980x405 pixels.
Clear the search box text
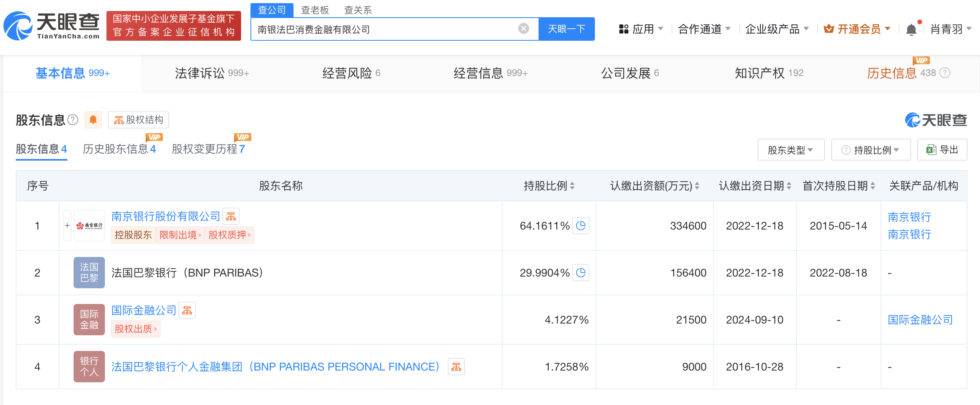pos(523,29)
